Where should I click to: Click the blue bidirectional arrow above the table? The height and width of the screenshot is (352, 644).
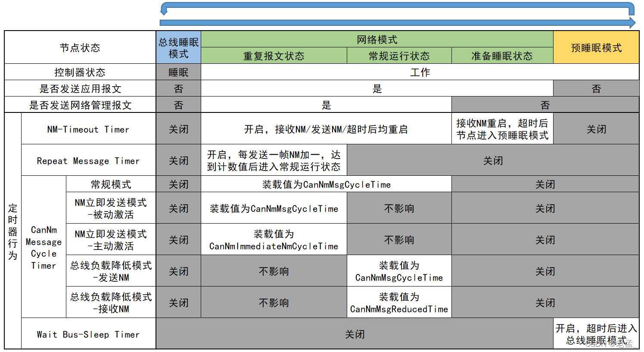tap(396, 13)
